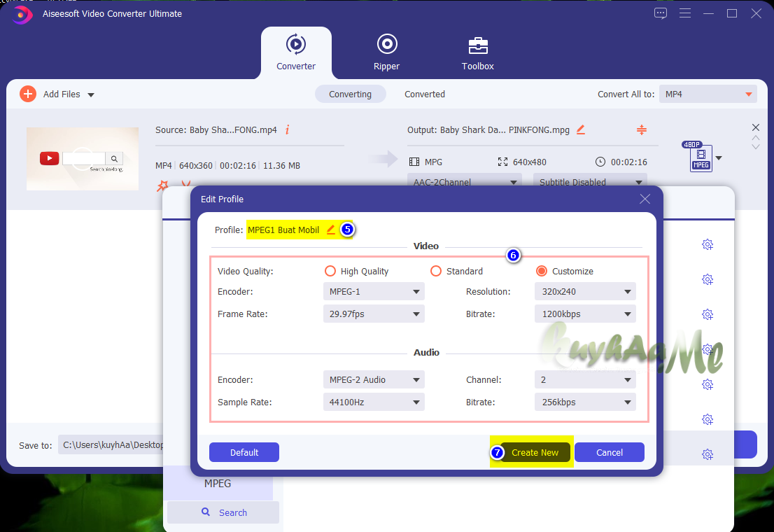Click the first profile settings gear icon

pos(708,244)
